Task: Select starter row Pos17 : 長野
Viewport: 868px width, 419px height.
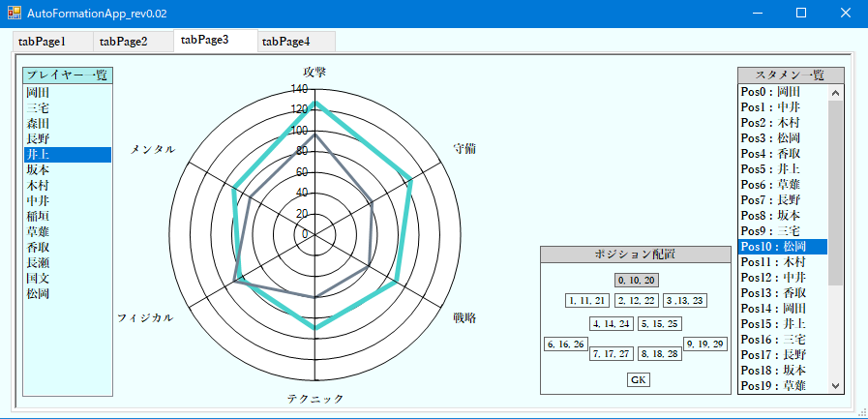Action: click(783, 355)
